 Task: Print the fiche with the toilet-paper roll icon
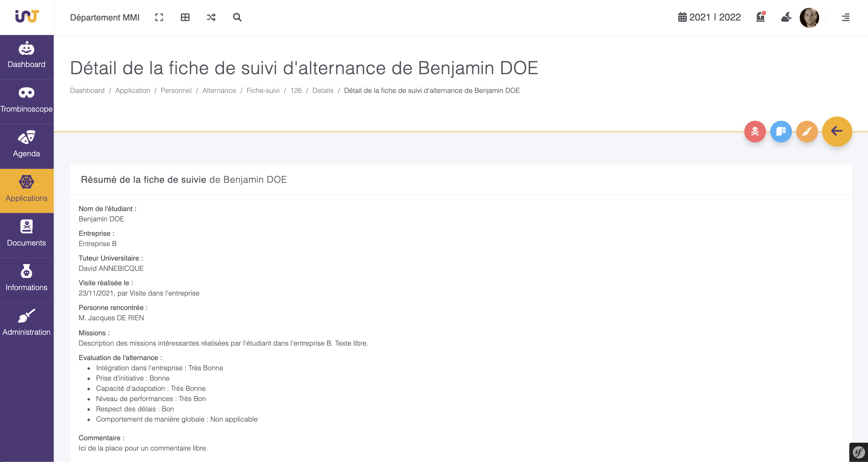click(781, 131)
